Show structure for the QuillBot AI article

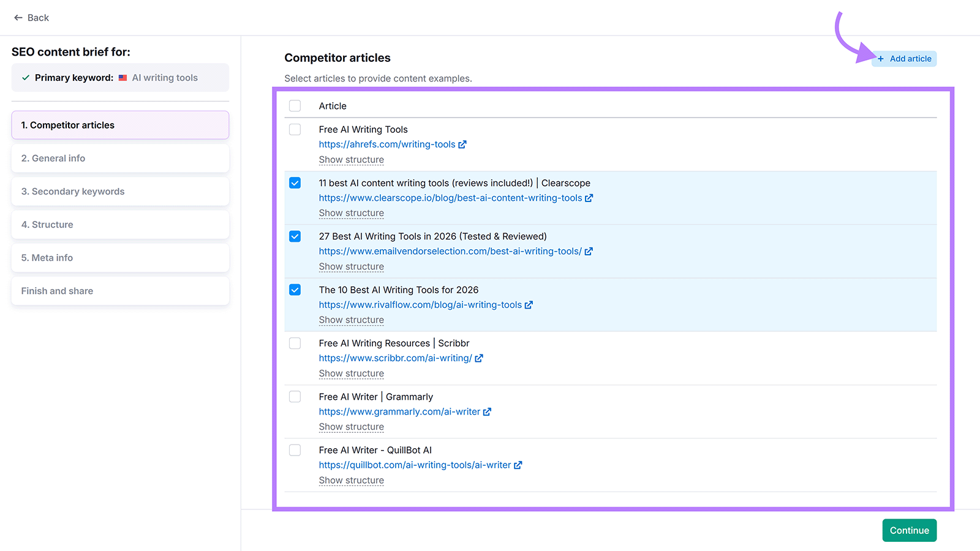click(x=351, y=480)
